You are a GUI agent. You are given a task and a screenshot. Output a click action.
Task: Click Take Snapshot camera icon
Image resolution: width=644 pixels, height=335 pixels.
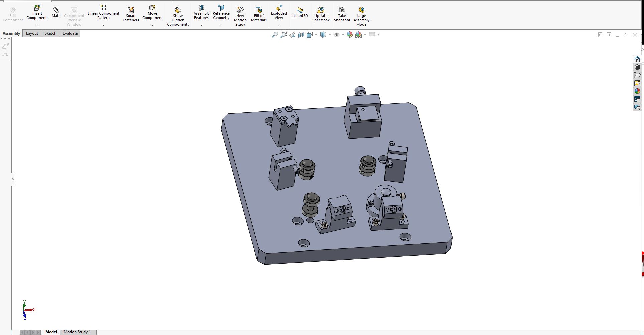342,15
